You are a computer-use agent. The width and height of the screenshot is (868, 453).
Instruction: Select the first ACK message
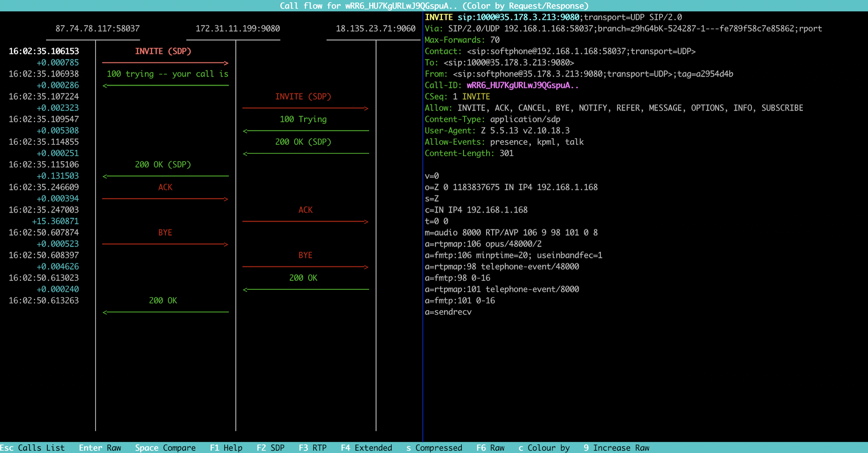coord(165,187)
